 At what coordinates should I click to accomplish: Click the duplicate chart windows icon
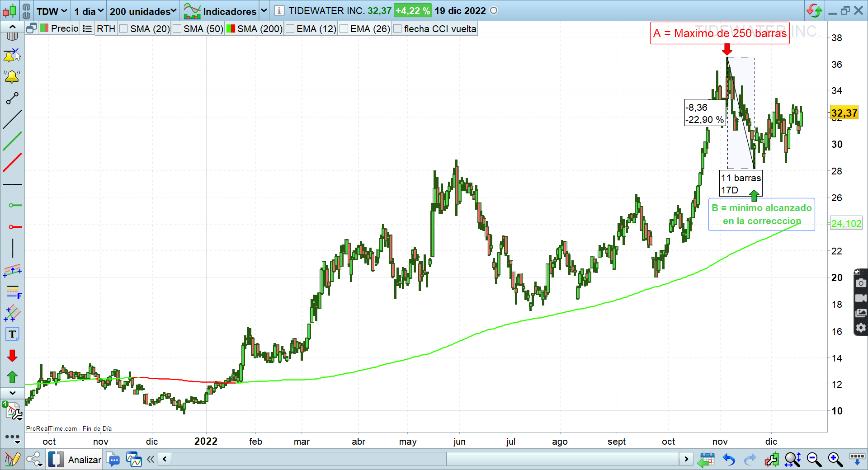(134, 460)
